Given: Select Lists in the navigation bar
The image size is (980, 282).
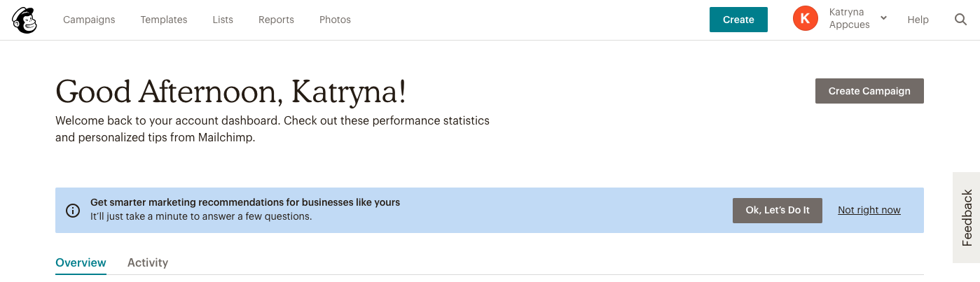Looking at the screenshot, I should click(x=223, y=20).
